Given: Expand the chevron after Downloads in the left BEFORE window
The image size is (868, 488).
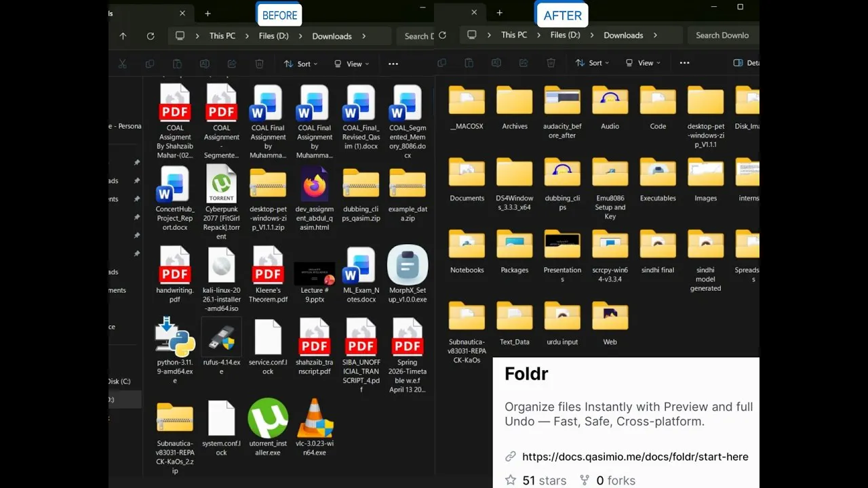Looking at the screenshot, I should tap(364, 36).
